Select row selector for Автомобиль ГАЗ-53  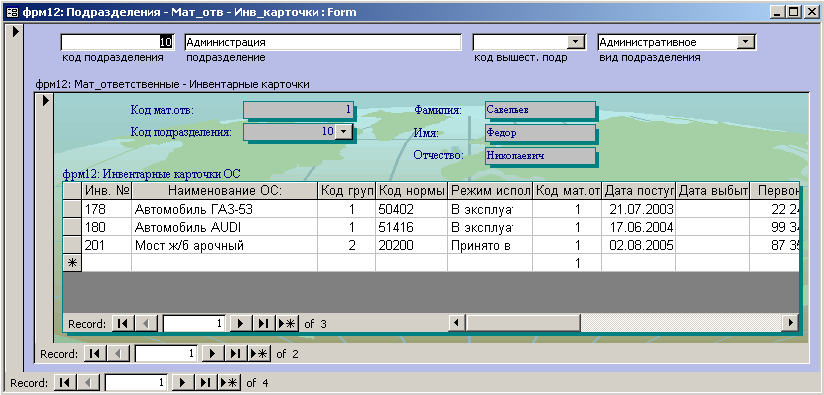click(x=73, y=210)
